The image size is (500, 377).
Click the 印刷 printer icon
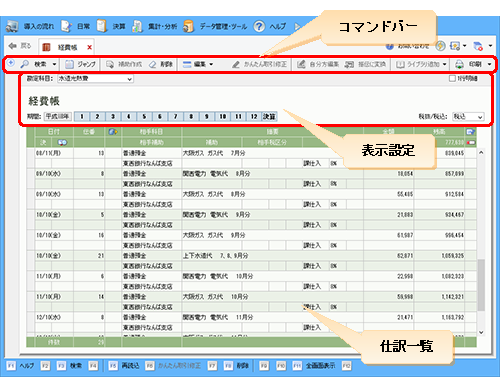460,64
